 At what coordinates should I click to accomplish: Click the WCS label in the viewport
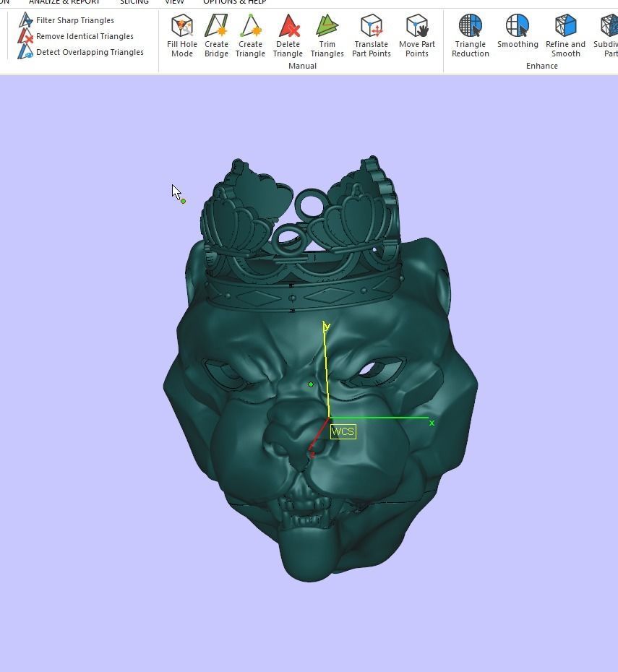click(343, 431)
